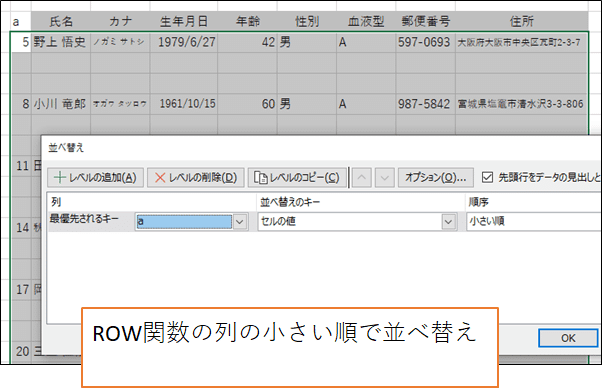
Task: Click the レベルの追加 button
Action: [x=96, y=177]
